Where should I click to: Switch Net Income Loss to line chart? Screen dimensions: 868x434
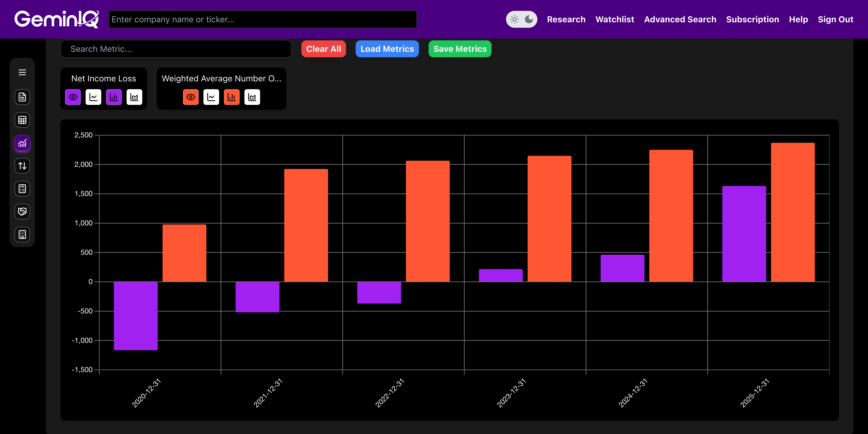tap(93, 97)
